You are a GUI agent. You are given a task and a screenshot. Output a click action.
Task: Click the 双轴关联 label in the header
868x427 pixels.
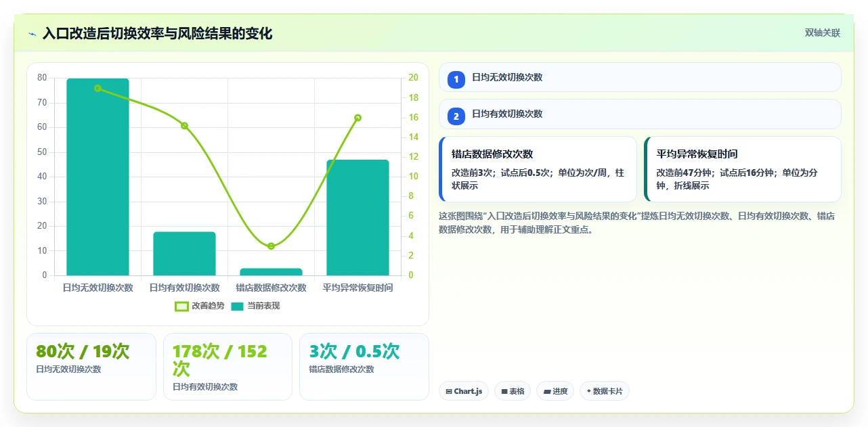tap(823, 32)
